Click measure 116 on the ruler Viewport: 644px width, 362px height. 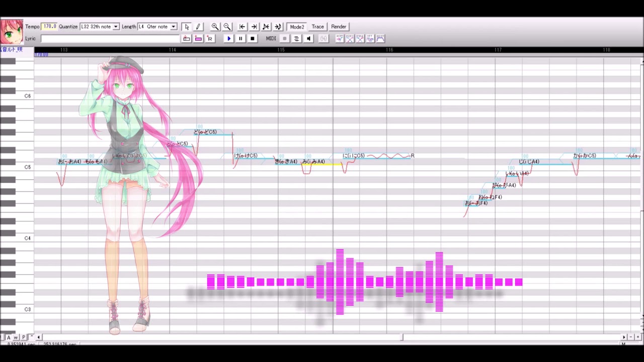coord(389,50)
